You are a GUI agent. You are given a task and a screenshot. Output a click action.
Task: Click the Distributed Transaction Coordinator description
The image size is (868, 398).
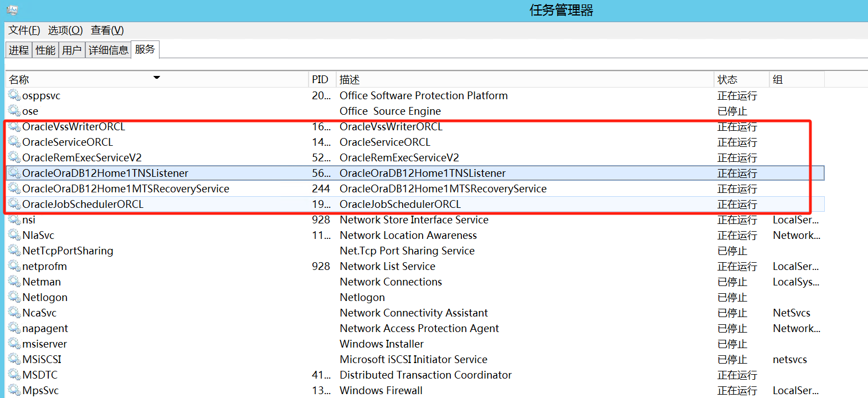click(x=426, y=375)
